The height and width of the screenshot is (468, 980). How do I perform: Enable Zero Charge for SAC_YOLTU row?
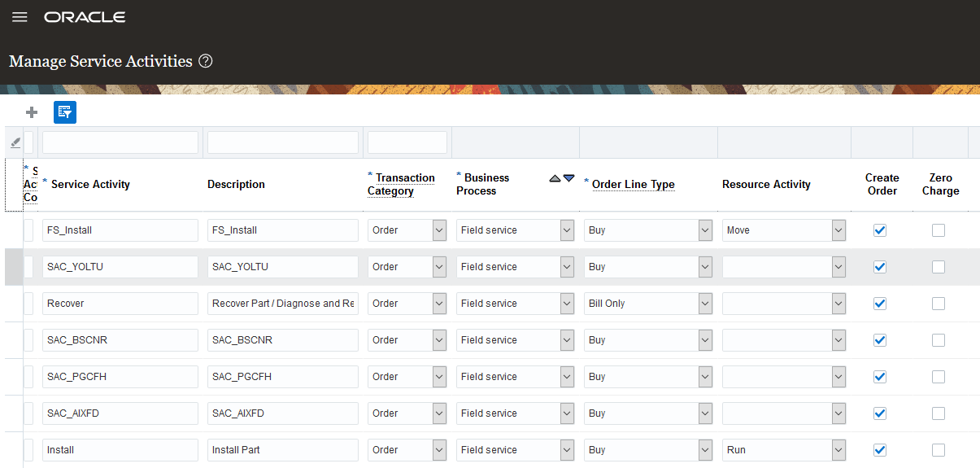tap(939, 267)
